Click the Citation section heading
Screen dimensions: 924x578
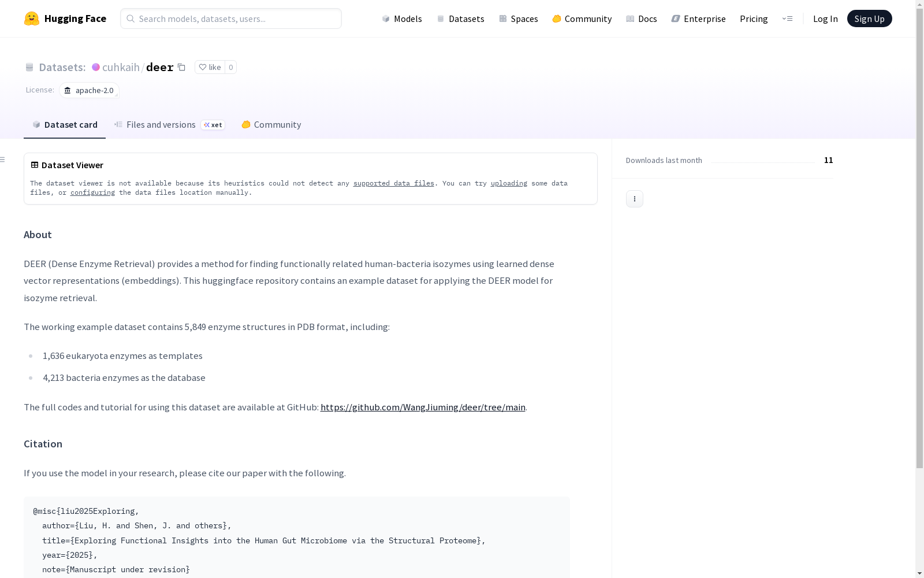tap(43, 444)
